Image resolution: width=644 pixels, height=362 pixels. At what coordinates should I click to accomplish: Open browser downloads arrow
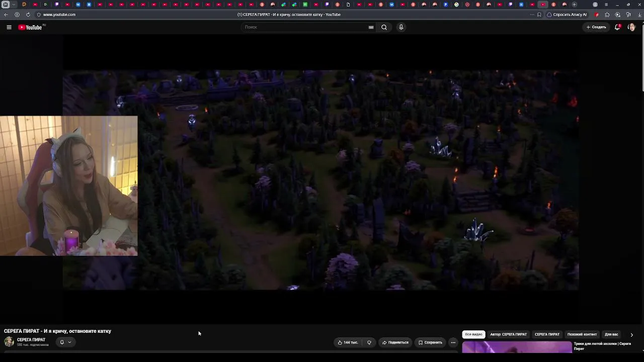click(x=639, y=15)
